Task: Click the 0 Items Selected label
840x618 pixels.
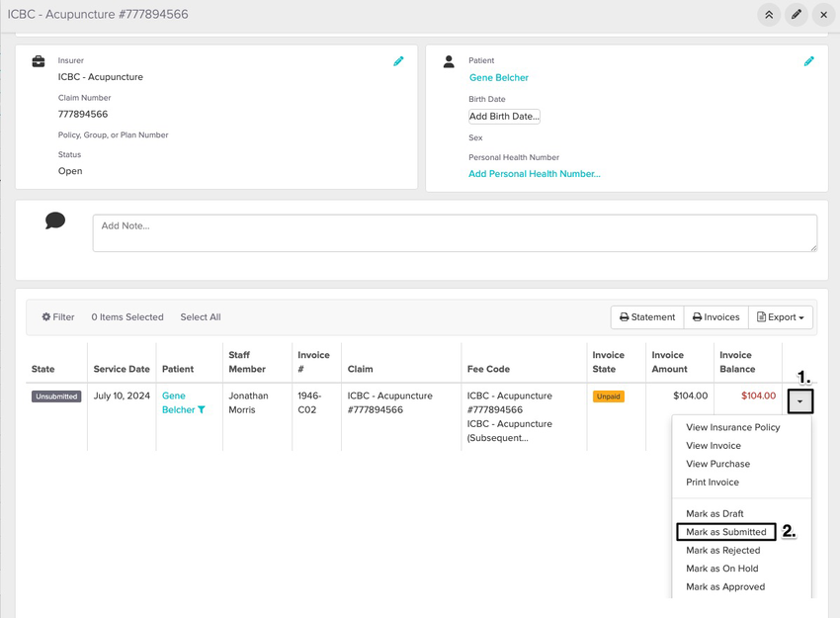Action: pos(126,316)
